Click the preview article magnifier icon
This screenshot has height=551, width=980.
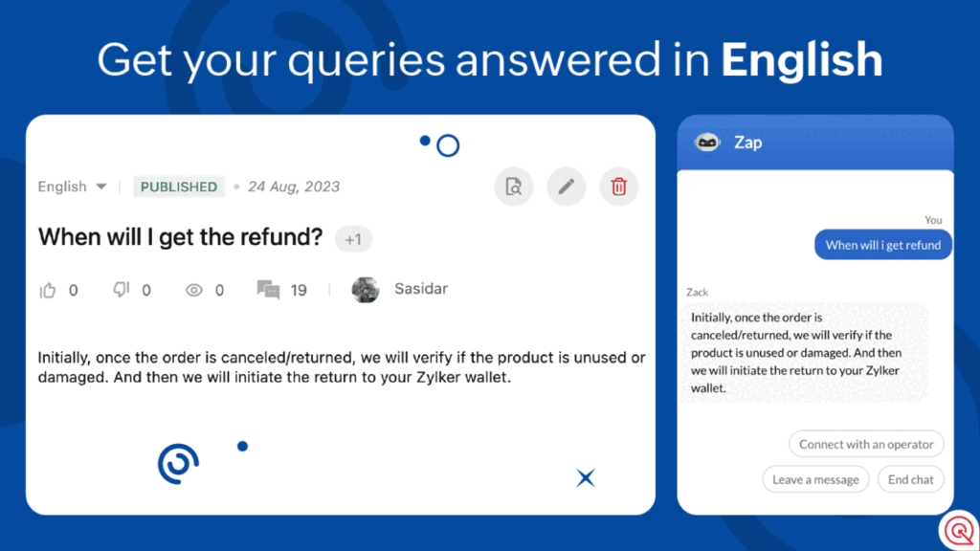514,187
